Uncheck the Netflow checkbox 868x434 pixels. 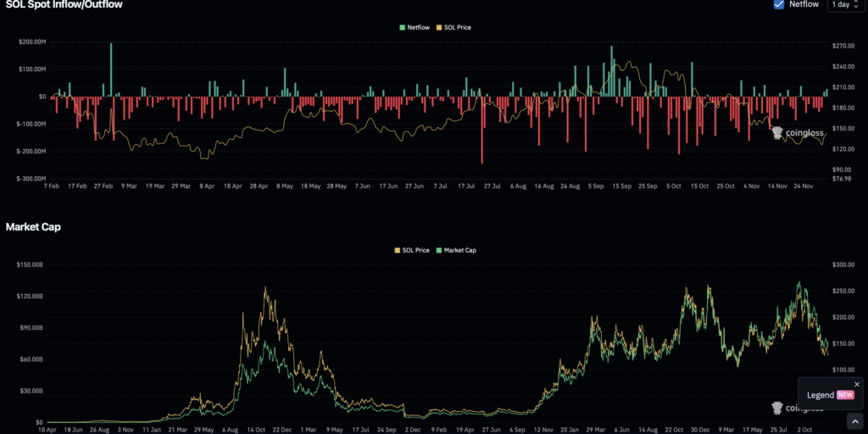click(x=779, y=4)
